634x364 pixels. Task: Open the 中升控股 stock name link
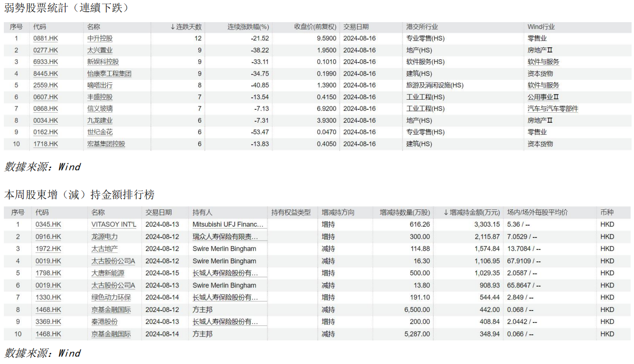click(x=100, y=39)
